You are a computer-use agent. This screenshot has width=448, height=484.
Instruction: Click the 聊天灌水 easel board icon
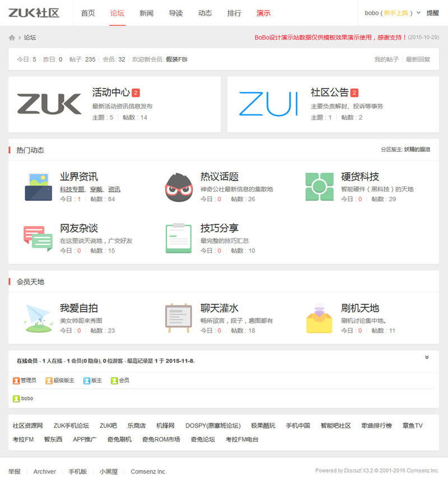point(179,318)
